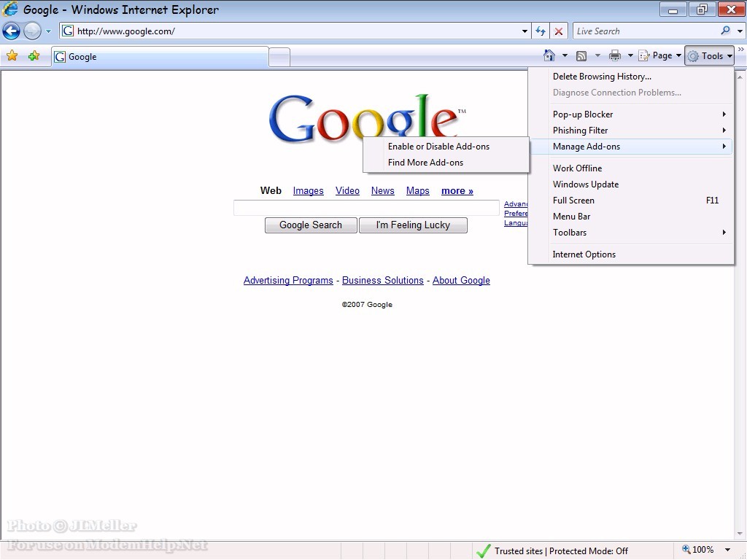This screenshot has width=747, height=560.
Task: Select Windows Update from Tools menu
Action: tap(631, 184)
